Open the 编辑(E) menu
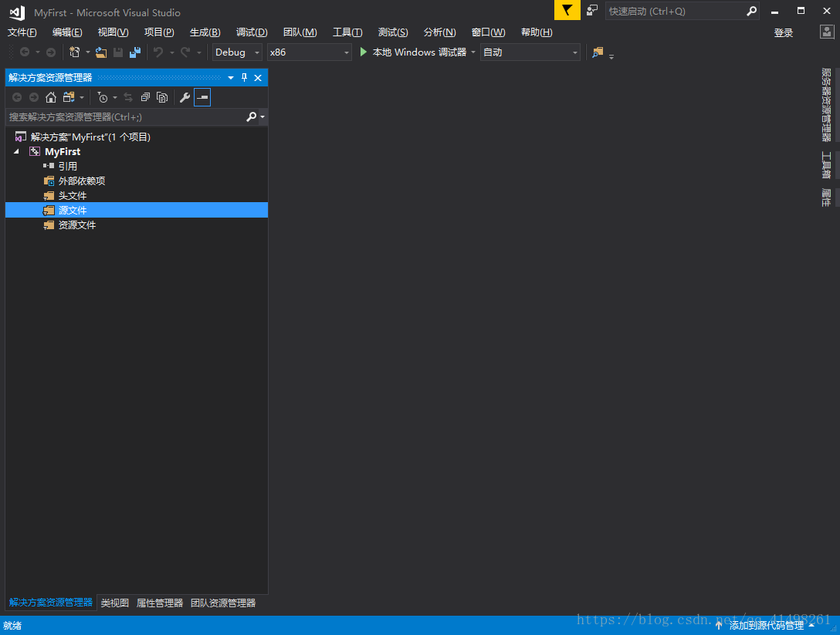 click(x=67, y=32)
